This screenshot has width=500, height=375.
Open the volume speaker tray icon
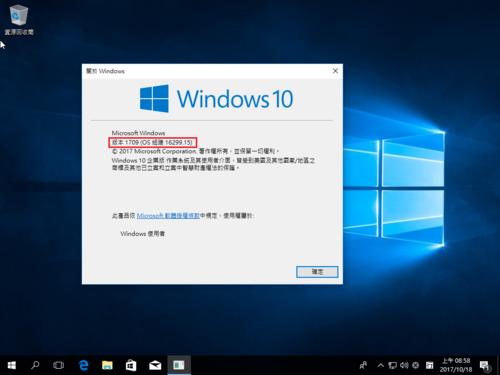(x=404, y=365)
